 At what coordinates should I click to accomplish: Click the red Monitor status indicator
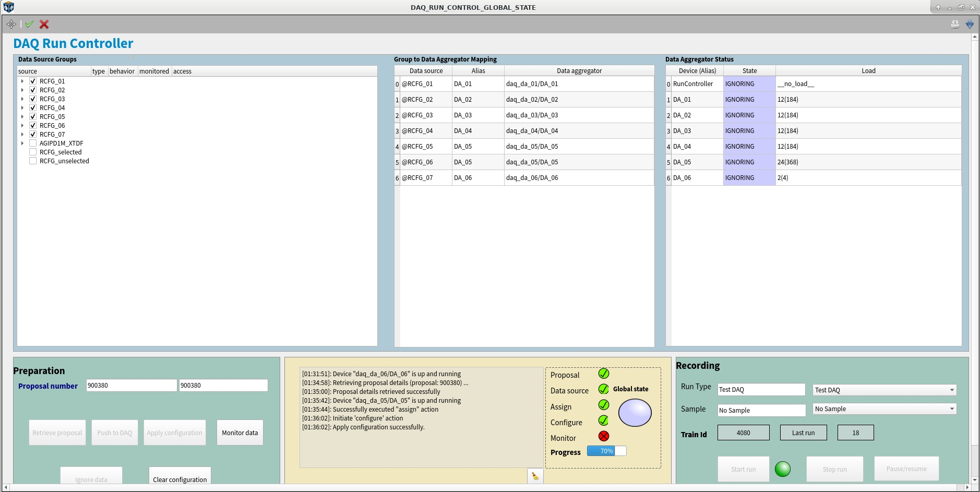click(x=604, y=437)
